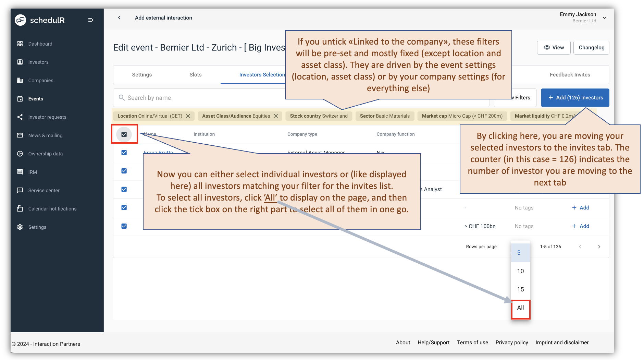The width and height of the screenshot is (644, 360).
Task: Collapse the sidebar with the collapse icon
Action: pyautogui.click(x=91, y=20)
